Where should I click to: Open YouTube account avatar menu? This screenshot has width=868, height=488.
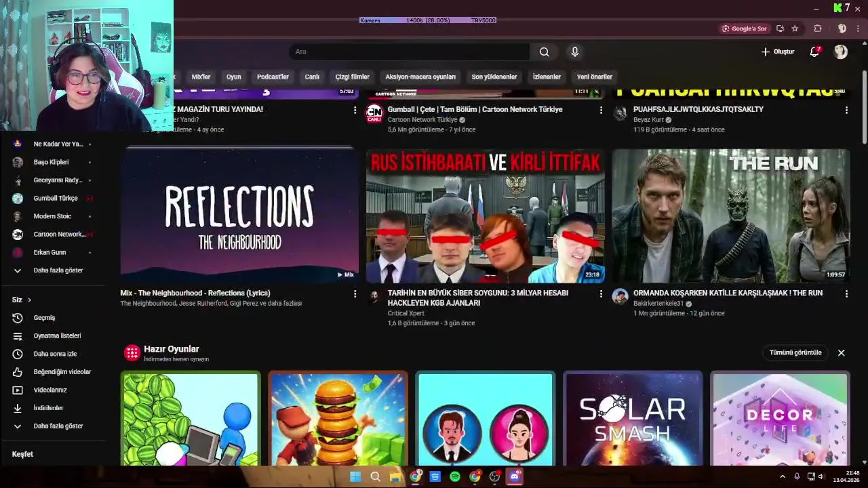click(841, 52)
